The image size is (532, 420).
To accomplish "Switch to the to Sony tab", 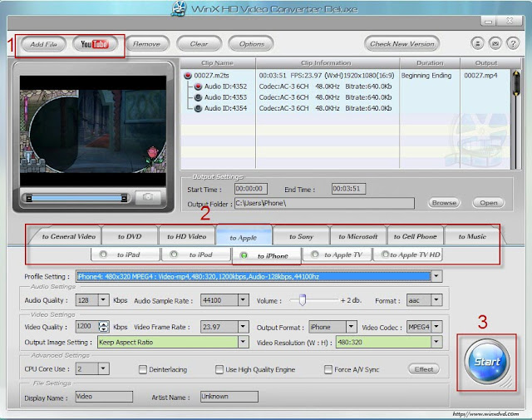I will click(x=301, y=236).
